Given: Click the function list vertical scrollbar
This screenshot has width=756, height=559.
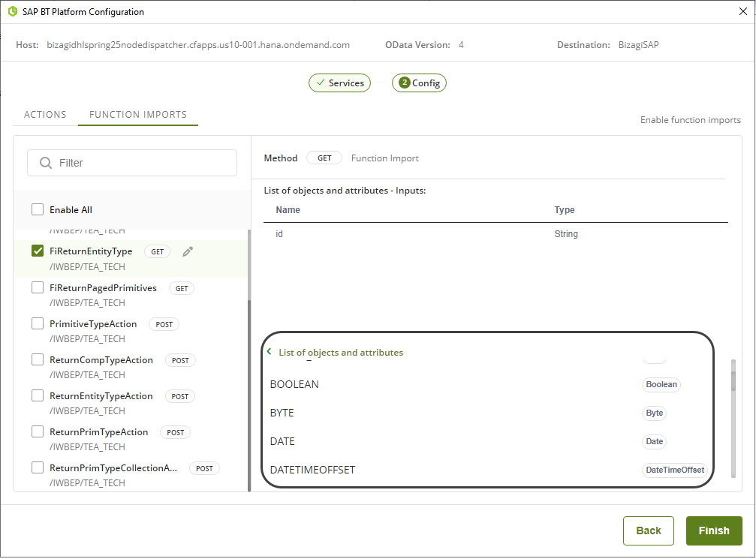Looking at the screenshot, I should coord(249,360).
